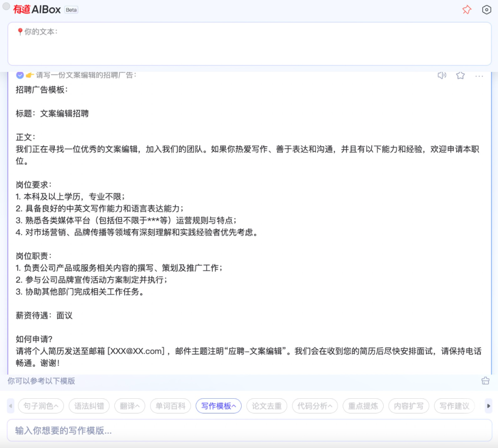Click the 如何申请？ heading
The width and height of the screenshot is (498, 448).
[34, 339]
